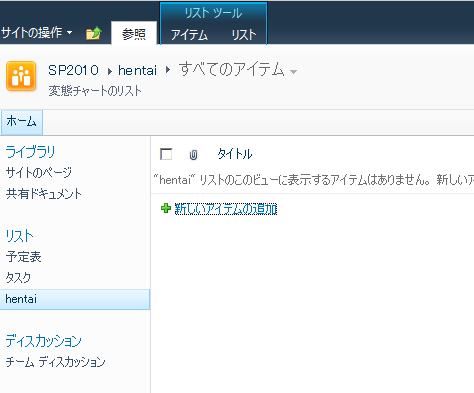
Task: Sort by the タイトル column header
Action: tap(235, 154)
